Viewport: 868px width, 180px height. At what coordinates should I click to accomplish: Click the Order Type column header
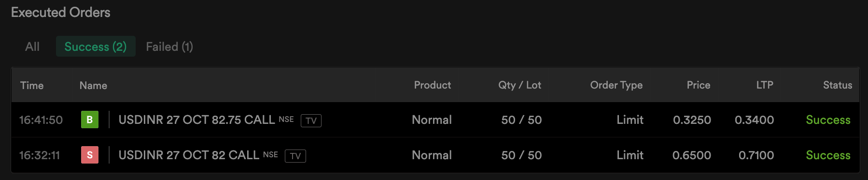point(616,85)
